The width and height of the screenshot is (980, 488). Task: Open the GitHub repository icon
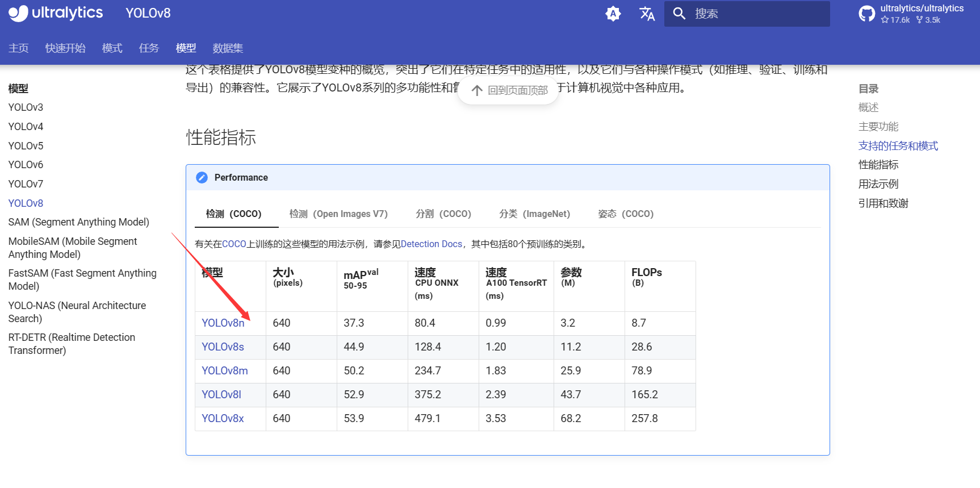pyautogui.click(x=867, y=14)
